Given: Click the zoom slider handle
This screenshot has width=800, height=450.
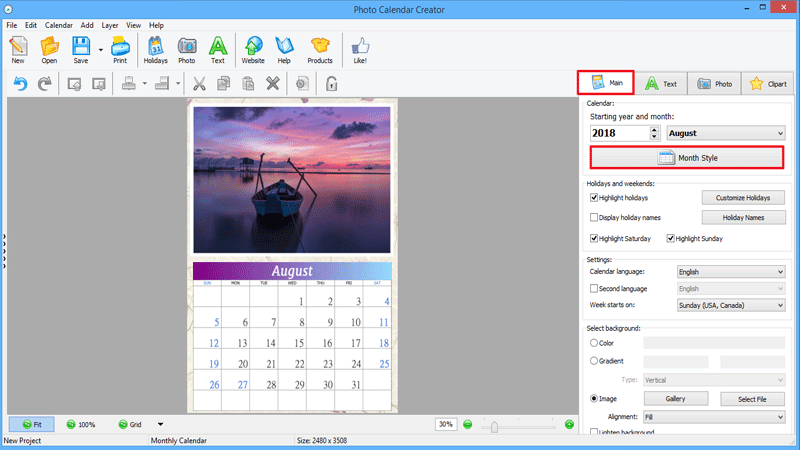Looking at the screenshot, I should pyautogui.click(x=494, y=427).
